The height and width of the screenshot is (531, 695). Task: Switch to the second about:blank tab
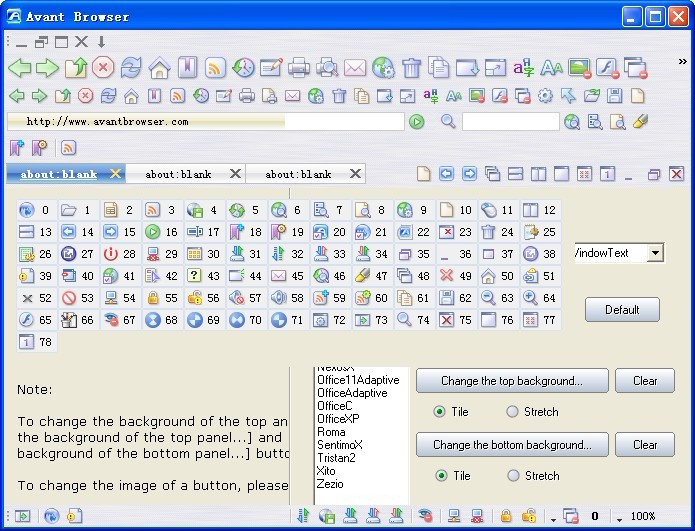[x=178, y=174]
